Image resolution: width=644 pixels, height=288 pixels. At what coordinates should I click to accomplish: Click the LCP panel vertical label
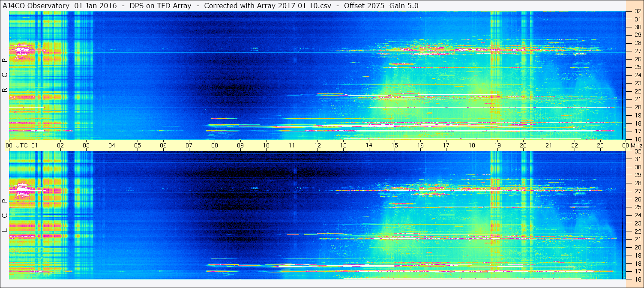pyautogui.click(x=5, y=216)
